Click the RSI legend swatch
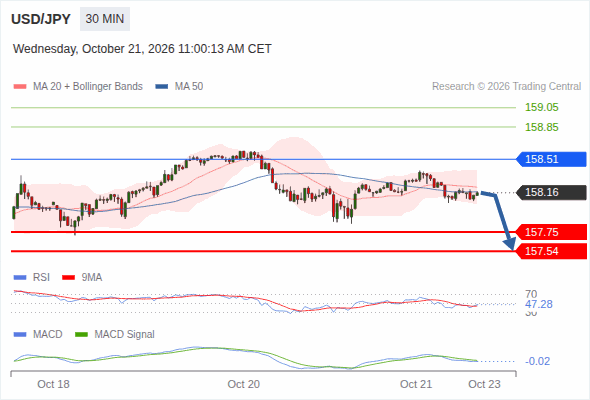590x400 pixels. point(20,278)
